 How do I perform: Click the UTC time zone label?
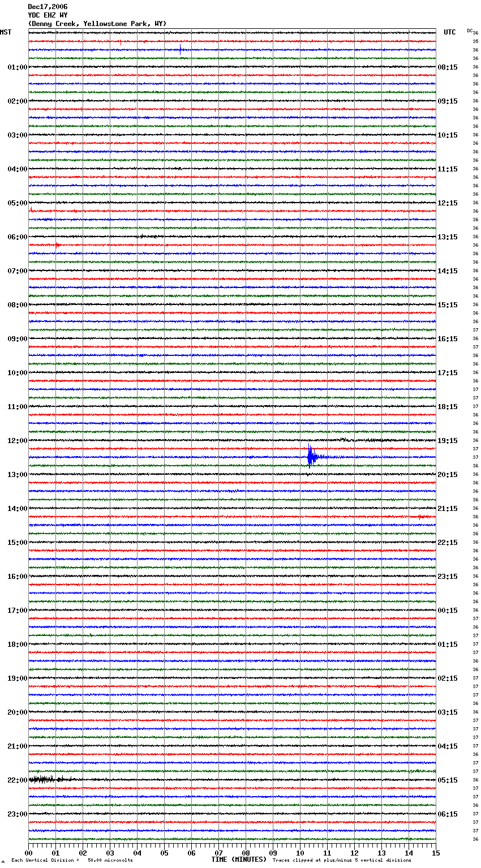coord(450,32)
